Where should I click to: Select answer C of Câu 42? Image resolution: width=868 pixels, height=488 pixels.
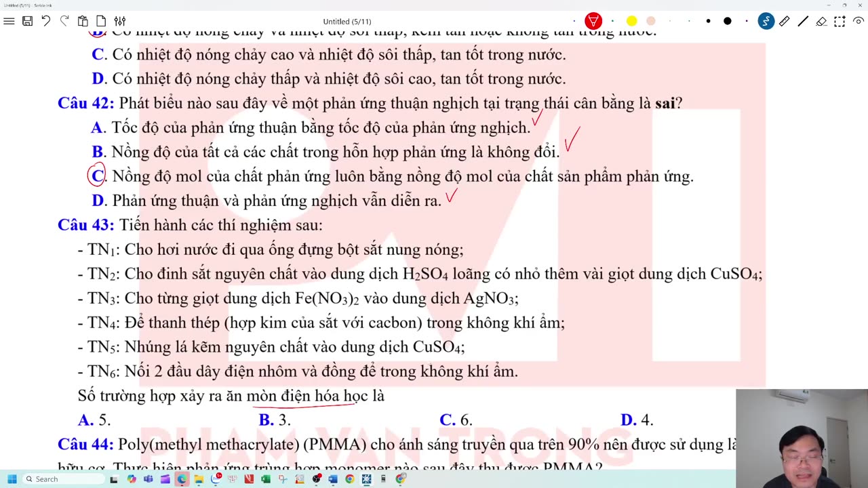click(393, 177)
